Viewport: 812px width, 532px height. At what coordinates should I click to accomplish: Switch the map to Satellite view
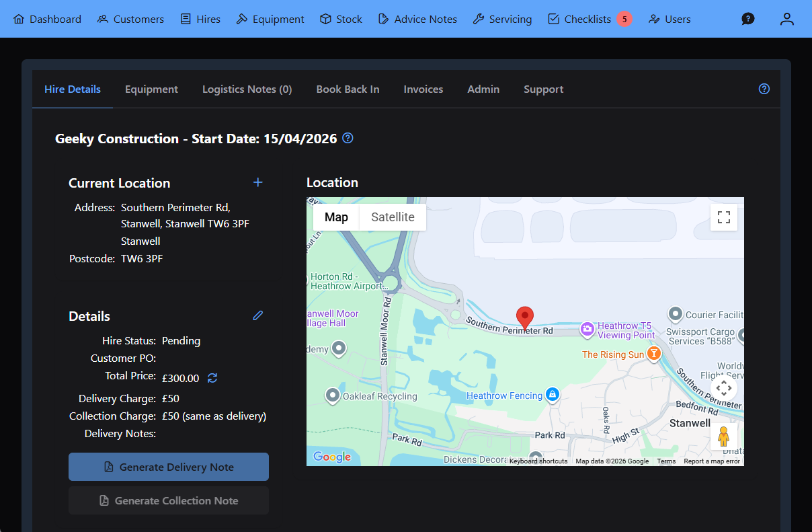click(392, 217)
